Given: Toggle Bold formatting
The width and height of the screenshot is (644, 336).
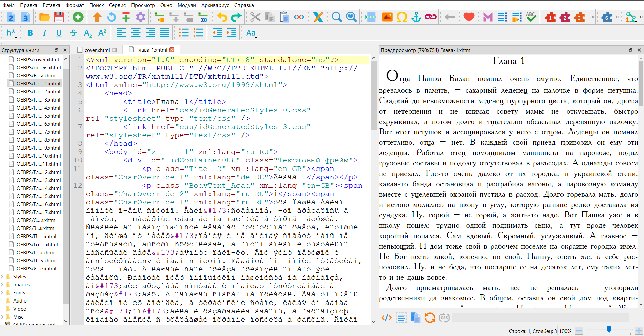Looking at the screenshot, I should click(x=30, y=33).
